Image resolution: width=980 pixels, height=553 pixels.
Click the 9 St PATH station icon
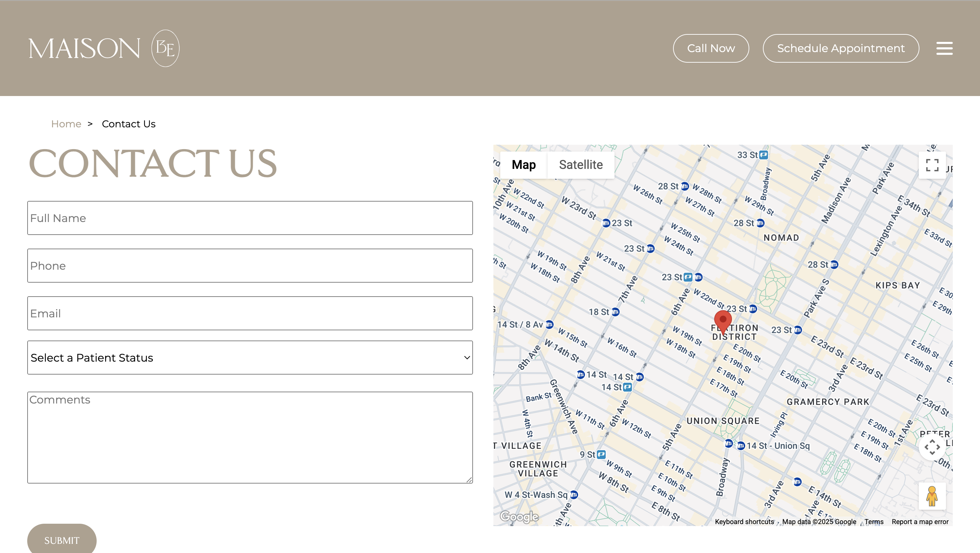click(x=601, y=455)
